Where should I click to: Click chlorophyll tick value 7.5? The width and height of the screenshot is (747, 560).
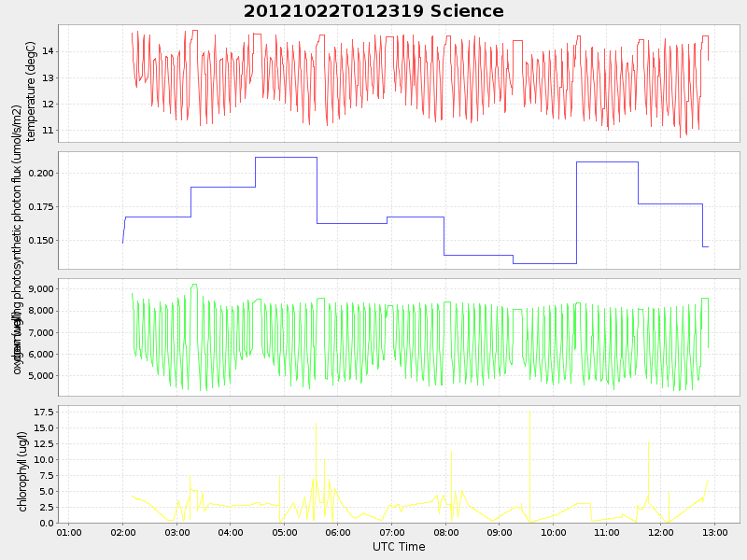(46, 475)
